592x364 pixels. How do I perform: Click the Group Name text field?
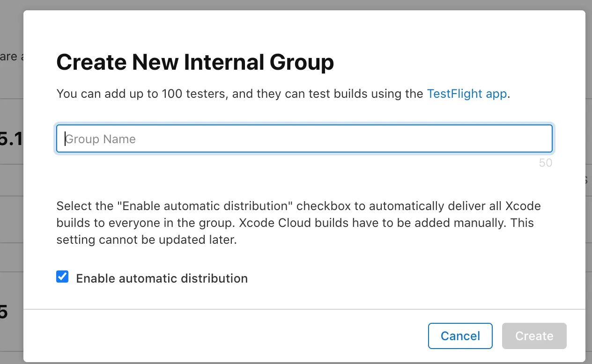pyautogui.click(x=304, y=139)
